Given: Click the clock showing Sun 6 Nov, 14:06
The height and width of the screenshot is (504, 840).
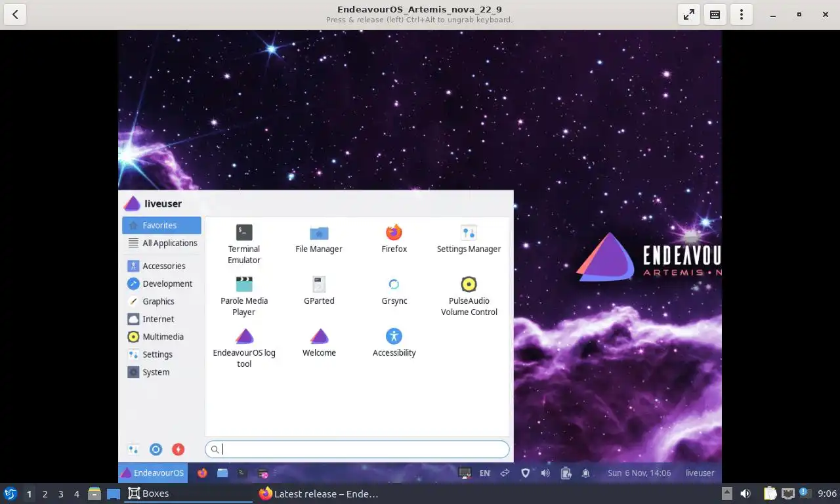Looking at the screenshot, I should (639, 472).
